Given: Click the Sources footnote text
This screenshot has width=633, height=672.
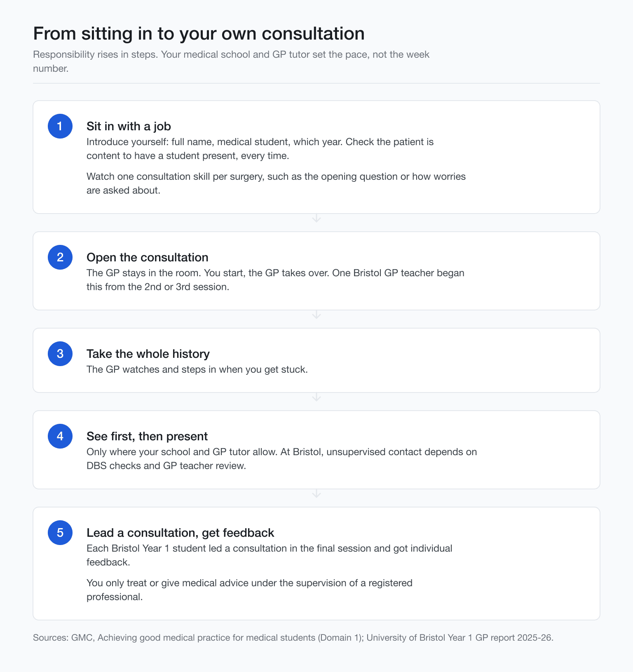Looking at the screenshot, I should (293, 637).
